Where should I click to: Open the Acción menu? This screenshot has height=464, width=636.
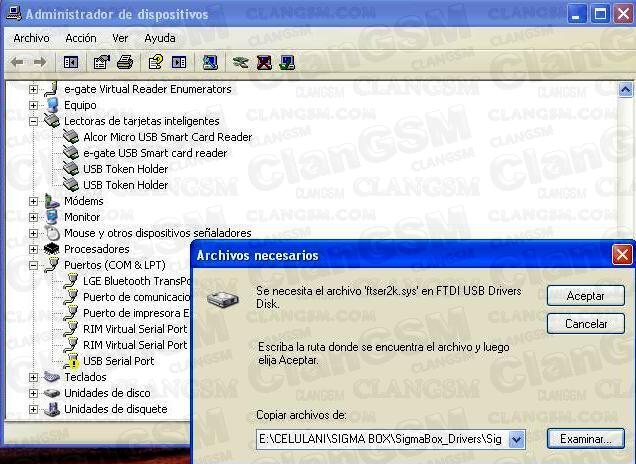81,38
